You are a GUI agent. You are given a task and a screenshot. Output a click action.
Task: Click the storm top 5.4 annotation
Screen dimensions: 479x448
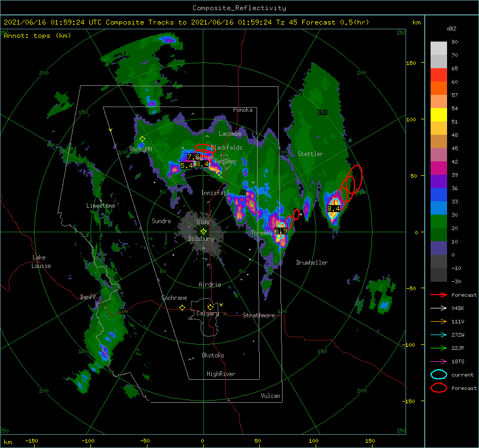[186, 166]
